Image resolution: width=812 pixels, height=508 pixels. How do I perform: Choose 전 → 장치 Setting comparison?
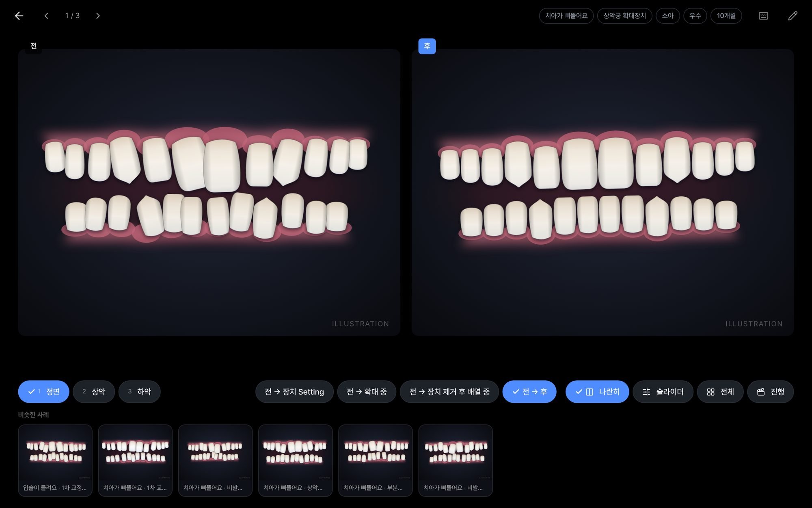[x=294, y=392]
